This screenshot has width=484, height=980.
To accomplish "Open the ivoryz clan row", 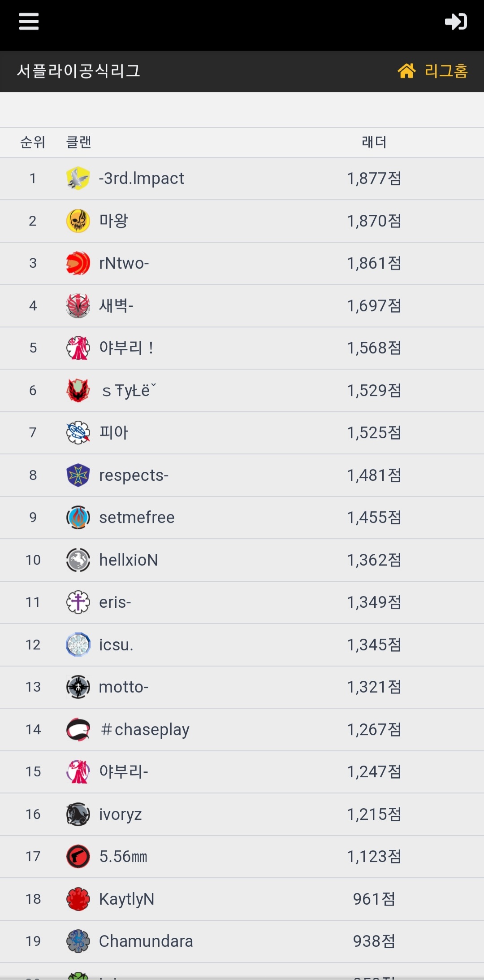I will (x=120, y=814).
